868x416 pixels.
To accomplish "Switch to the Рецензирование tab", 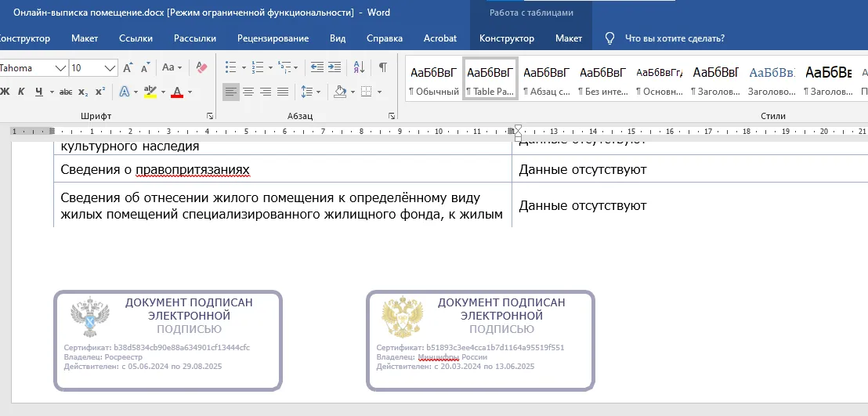I will pyautogui.click(x=274, y=38).
